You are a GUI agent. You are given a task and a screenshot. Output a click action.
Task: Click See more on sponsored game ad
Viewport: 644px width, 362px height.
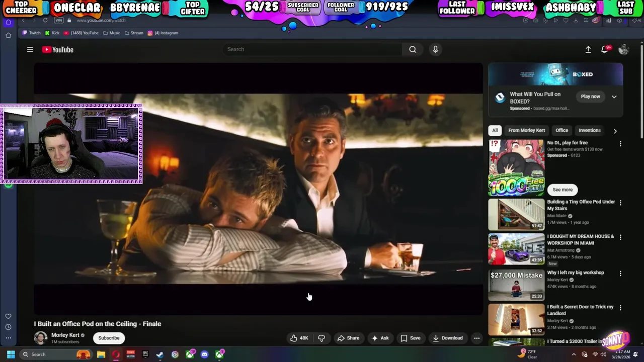562,190
